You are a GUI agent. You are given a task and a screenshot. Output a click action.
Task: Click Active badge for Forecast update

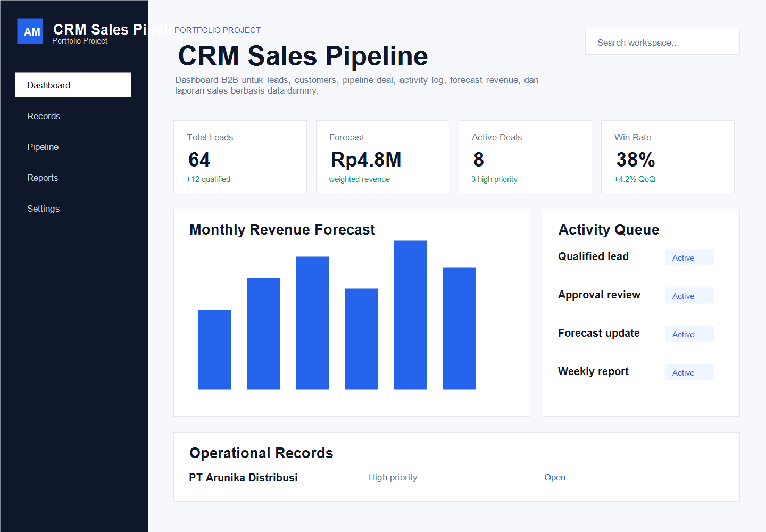pos(689,334)
